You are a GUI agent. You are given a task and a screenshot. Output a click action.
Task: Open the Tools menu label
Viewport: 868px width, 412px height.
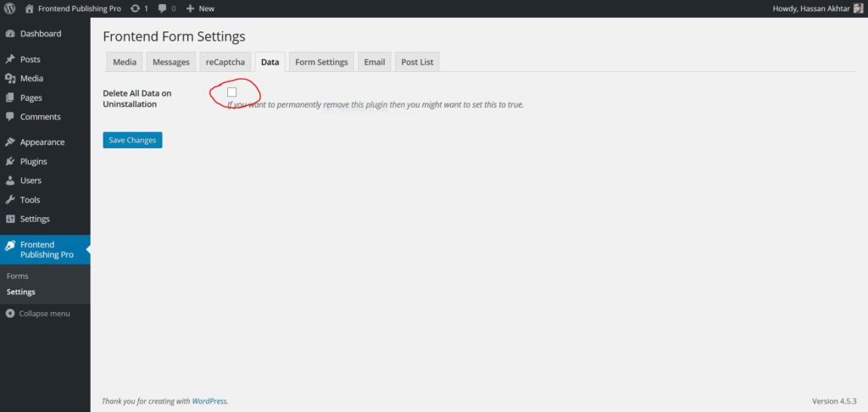coord(31,200)
